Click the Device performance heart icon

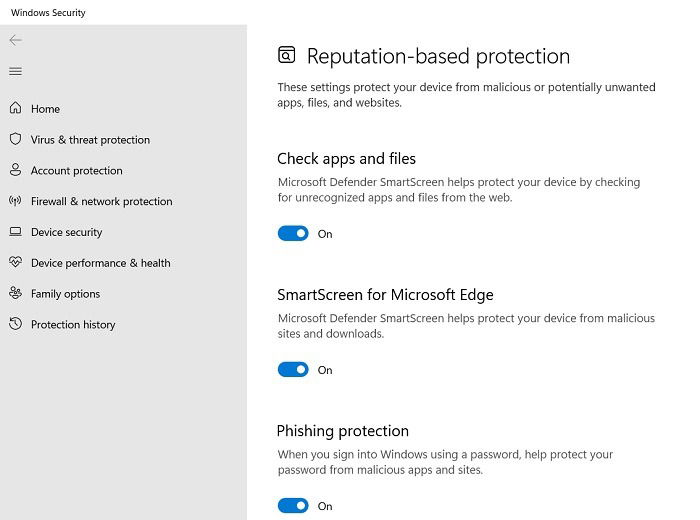click(x=15, y=262)
